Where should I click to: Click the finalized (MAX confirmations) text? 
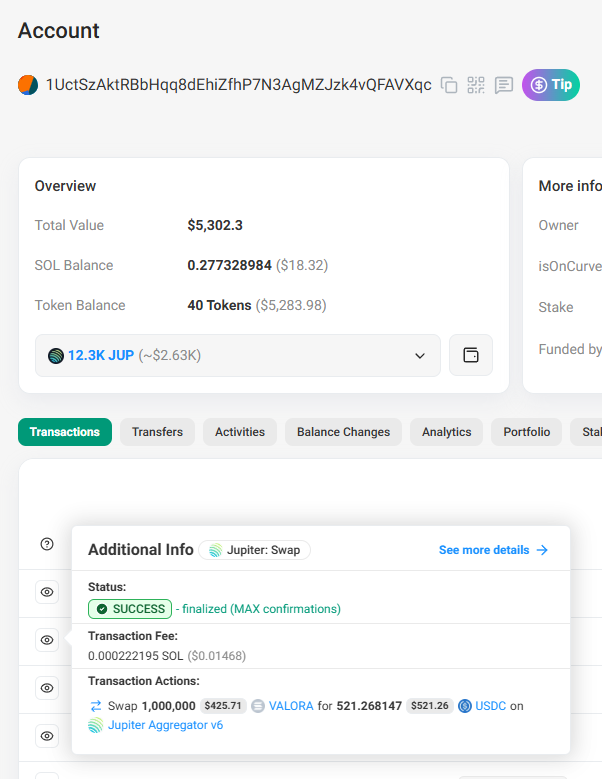pos(261,609)
